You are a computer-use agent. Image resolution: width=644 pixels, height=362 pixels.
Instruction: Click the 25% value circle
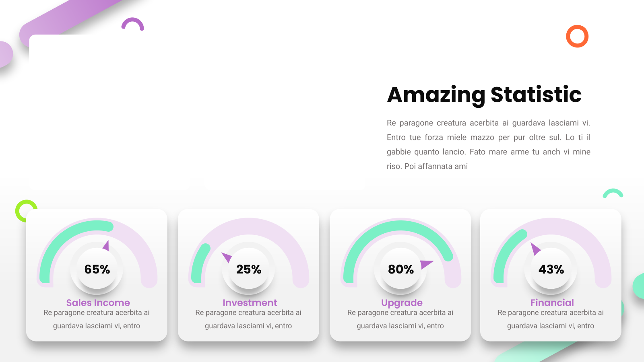pos(249,269)
